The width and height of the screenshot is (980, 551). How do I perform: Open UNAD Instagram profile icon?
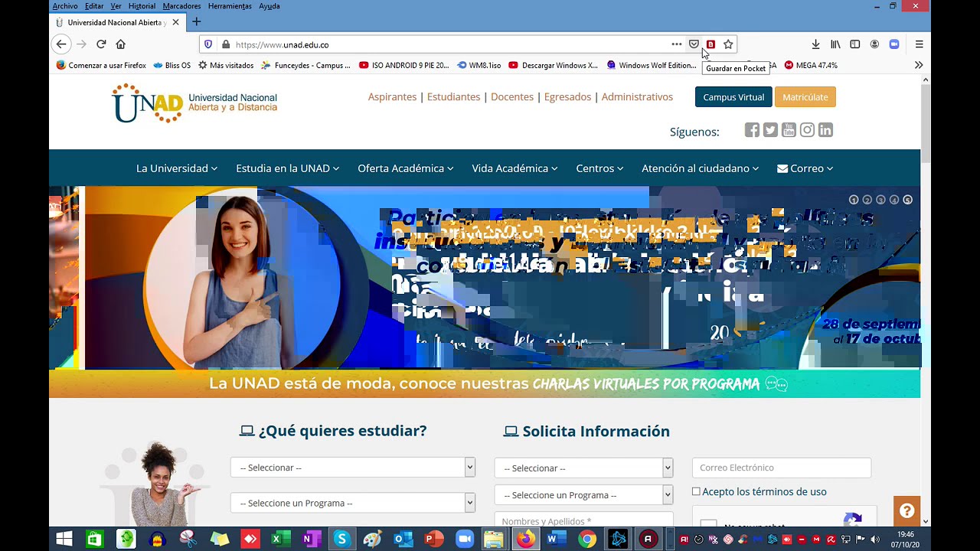pos(807,130)
